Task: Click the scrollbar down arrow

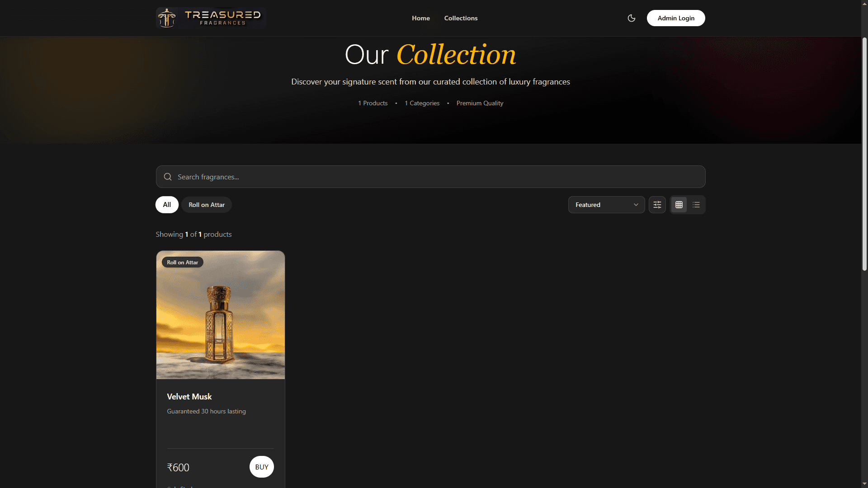Action: pyautogui.click(x=864, y=484)
